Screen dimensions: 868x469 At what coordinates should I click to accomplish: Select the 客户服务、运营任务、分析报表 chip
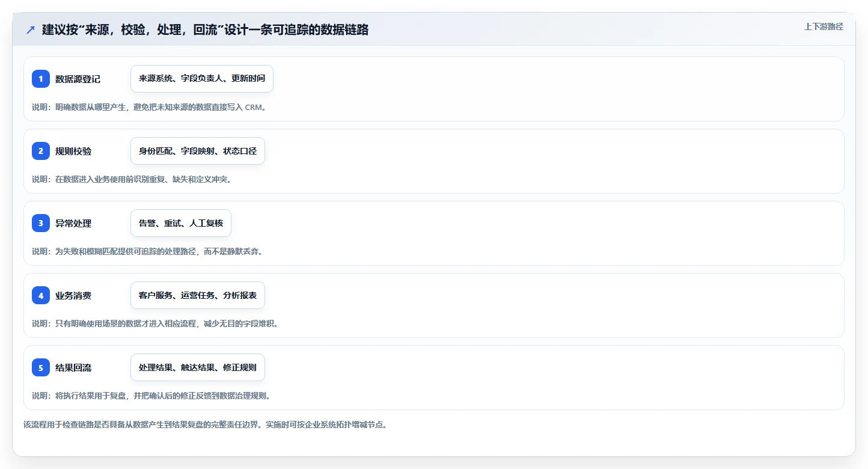198,295
